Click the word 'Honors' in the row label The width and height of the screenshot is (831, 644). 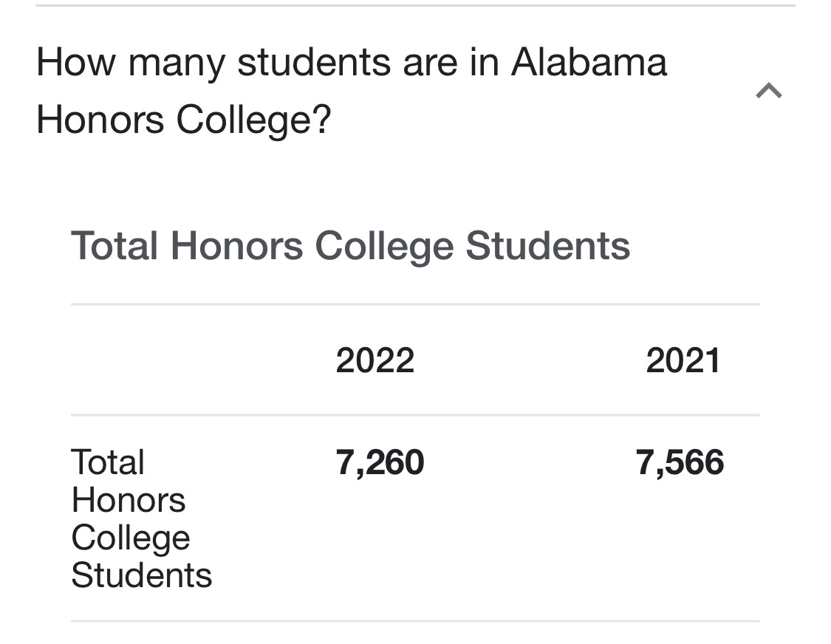[x=129, y=500]
